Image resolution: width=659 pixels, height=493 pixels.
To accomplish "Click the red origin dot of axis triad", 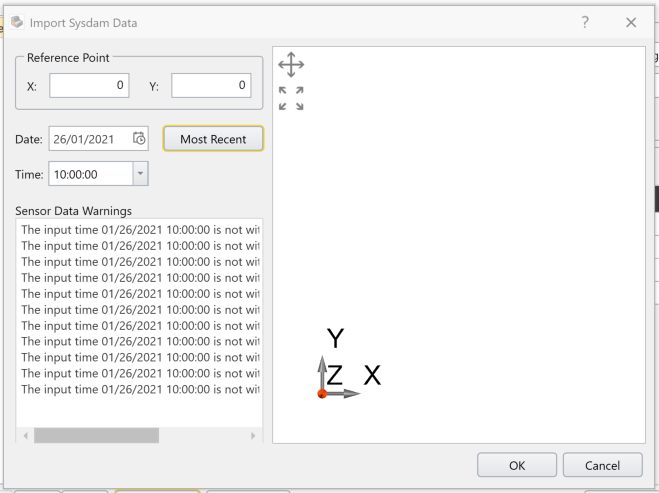I will (322, 394).
